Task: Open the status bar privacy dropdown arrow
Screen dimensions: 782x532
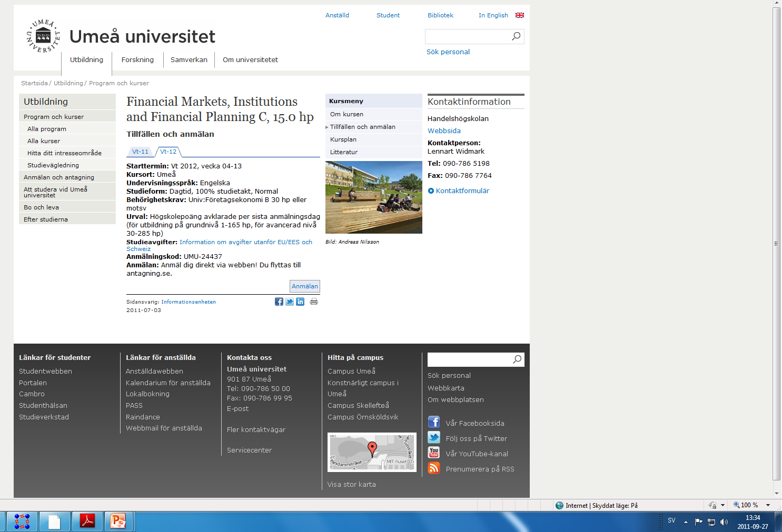Action: (722, 505)
